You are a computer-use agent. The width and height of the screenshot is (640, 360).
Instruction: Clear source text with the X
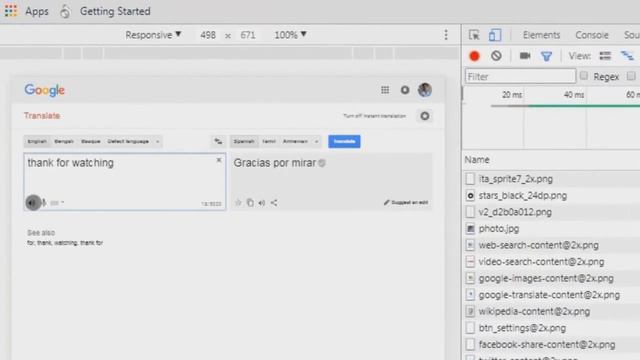click(219, 160)
